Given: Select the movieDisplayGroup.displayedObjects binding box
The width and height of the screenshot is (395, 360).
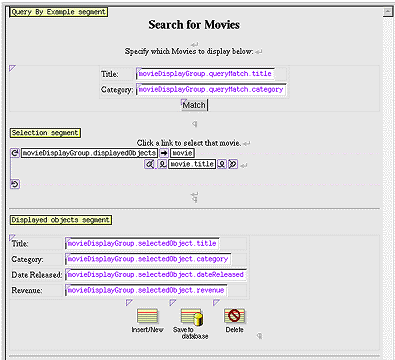Looking at the screenshot, I should click(x=89, y=153).
